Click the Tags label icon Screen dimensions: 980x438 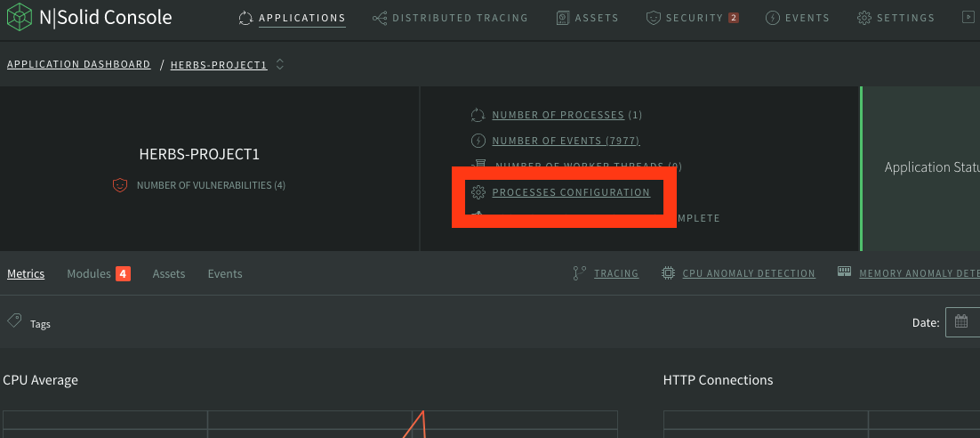click(14, 320)
